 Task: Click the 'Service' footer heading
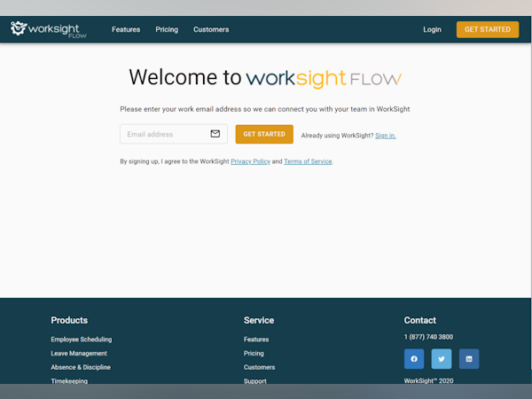(x=259, y=320)
